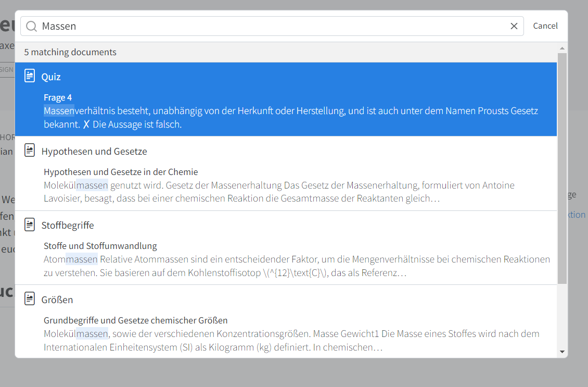Click the magnifying glass search icon
Screen dimensions: 588x387
click(31, 26)
